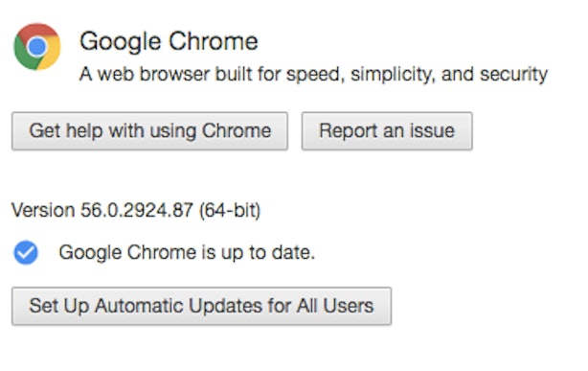588x371 pixels.
Task: Click the blue center circle of Chrome logo
Action: [x=36, y=47]
